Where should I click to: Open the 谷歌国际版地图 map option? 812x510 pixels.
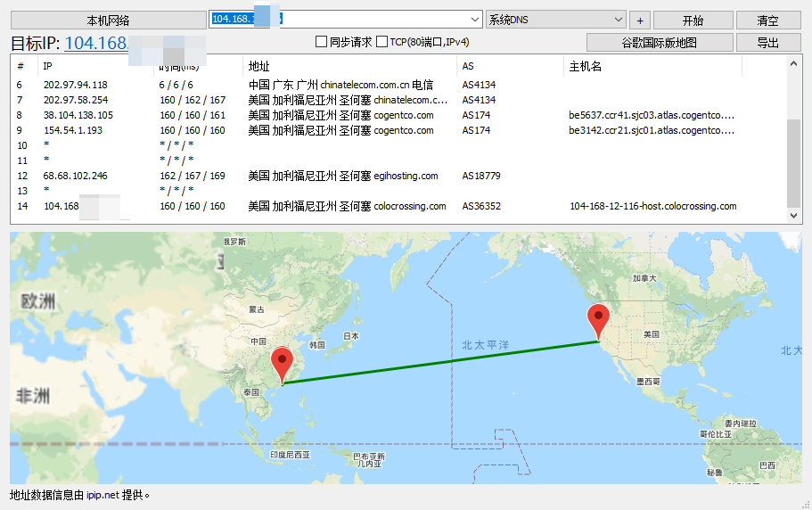pyautogui.click(x=660, y=43)
